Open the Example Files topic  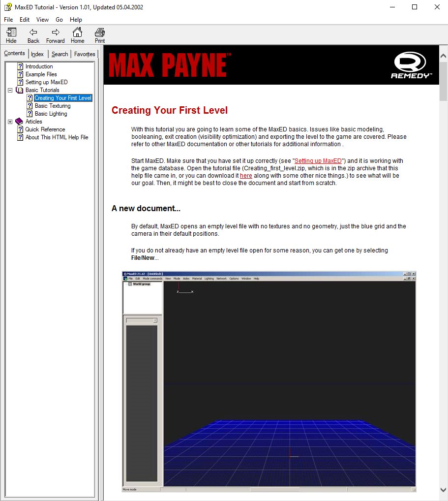(41, 74)
